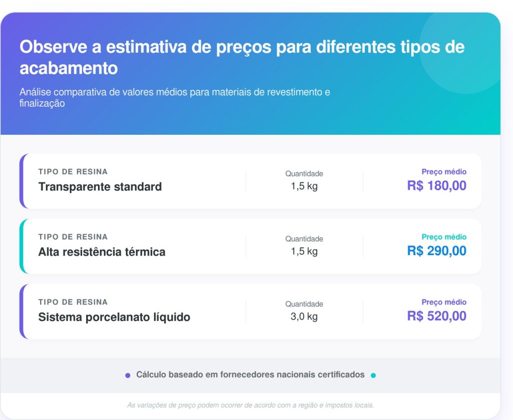Viewport: 513px width, 420px height.
Task: Select the Transparente standard resin name
Action: point(100,187)
